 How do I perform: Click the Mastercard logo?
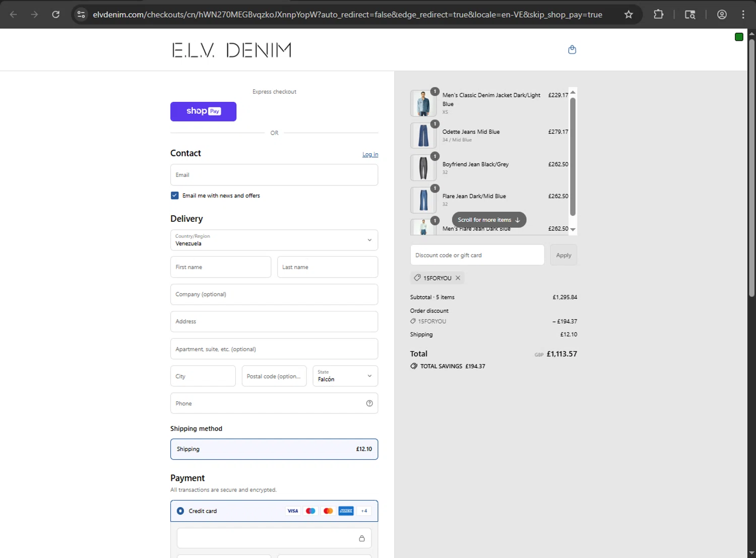click(328, 511)
